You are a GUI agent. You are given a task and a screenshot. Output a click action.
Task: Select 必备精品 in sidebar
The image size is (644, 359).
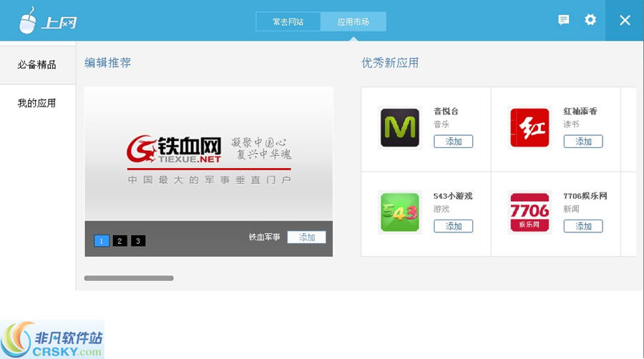pos(38,65)
